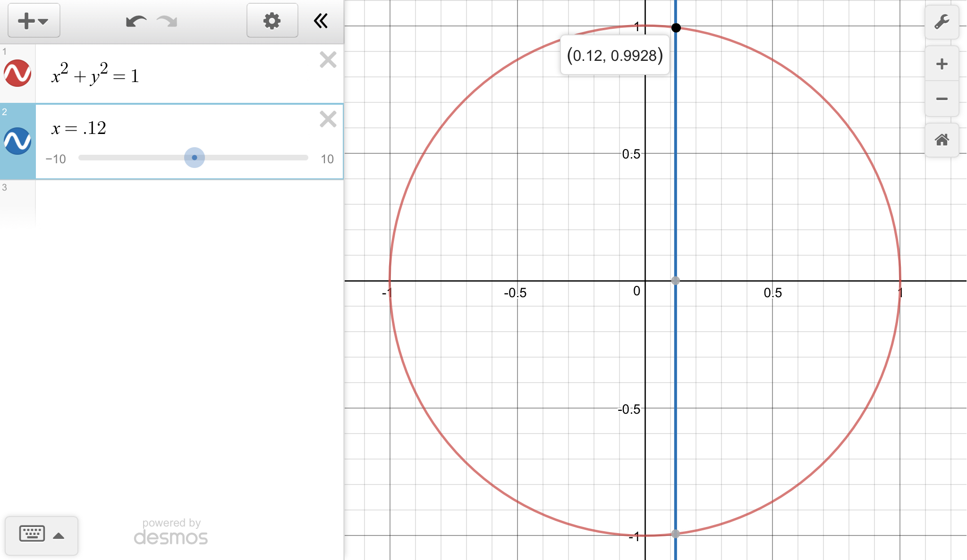The height and width of the screenshot is (560, 967).
Task: Open the Add Item plus dropdown
Action: coord(34,21)
